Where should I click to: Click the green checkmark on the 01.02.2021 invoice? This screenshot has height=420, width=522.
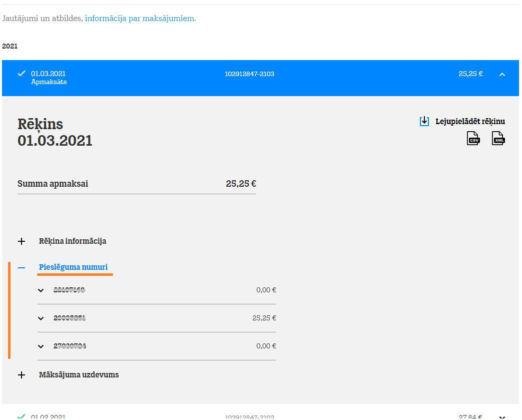(x=22, y=416)
